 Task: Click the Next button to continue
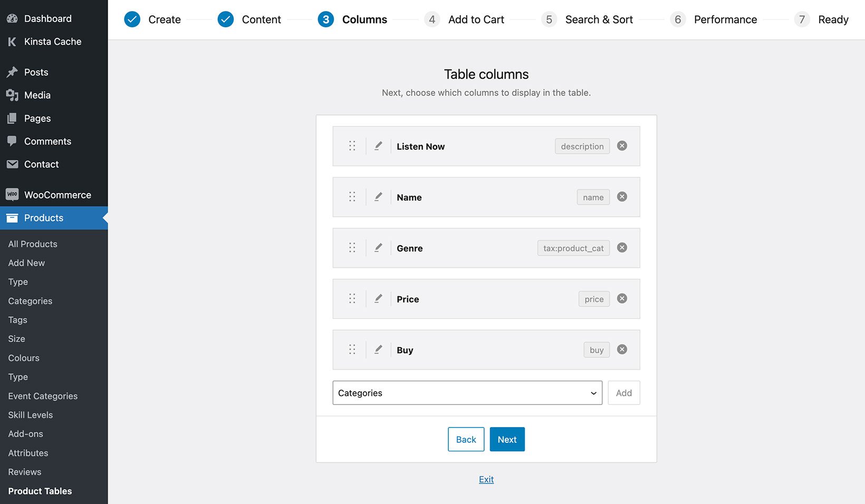[x=507, y=439]
